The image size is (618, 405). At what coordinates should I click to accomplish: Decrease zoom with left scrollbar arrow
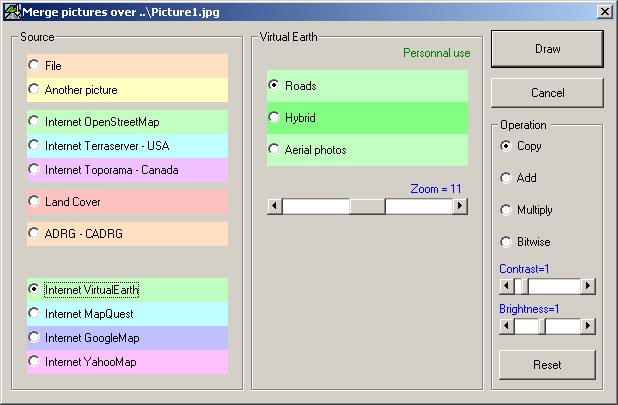click(x=275, y=206)
